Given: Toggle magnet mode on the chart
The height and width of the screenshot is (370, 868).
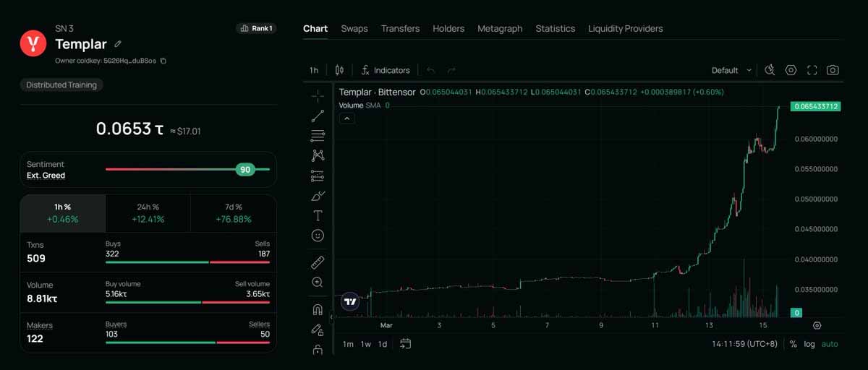Looking at the screenshot, I should 318,310.
